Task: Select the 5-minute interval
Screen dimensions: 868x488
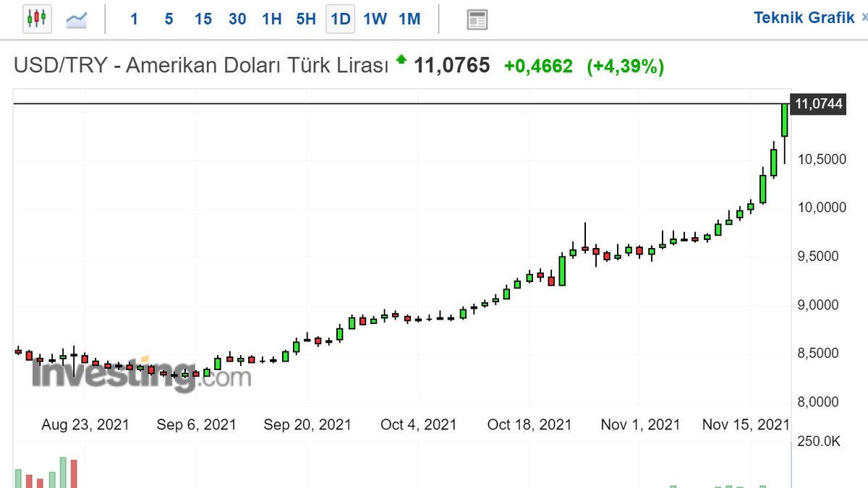Action: click(168, 19)
